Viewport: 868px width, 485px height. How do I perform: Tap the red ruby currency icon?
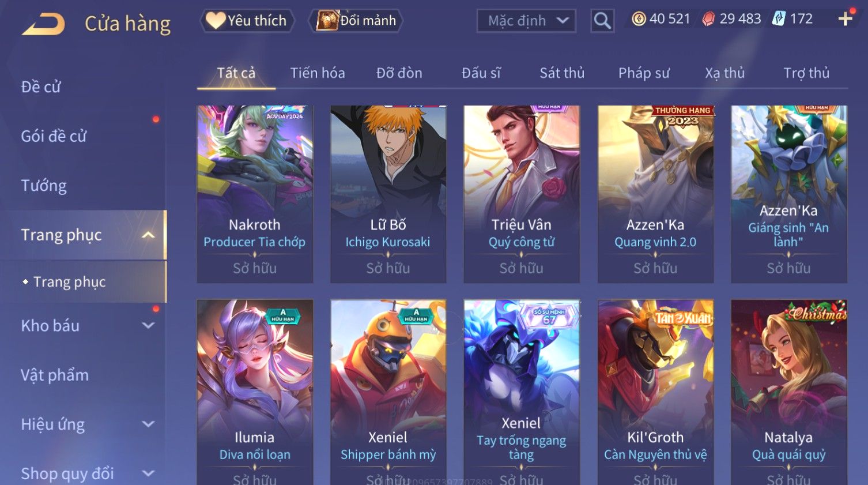pyautogui.click(x=708, y=19)
